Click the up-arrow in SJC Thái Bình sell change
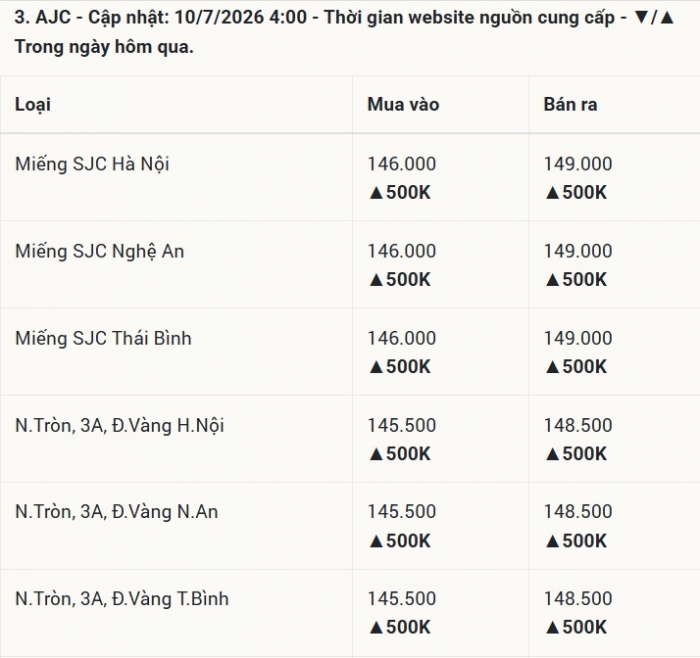The width and height of the screenshot is (700, 658). [553, 367]
